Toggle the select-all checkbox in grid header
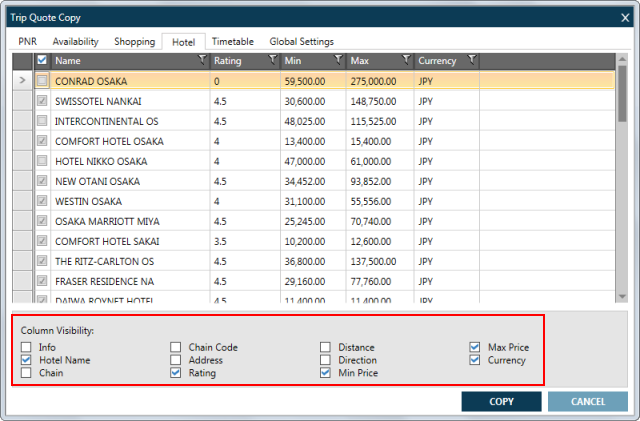 (41, 61)
